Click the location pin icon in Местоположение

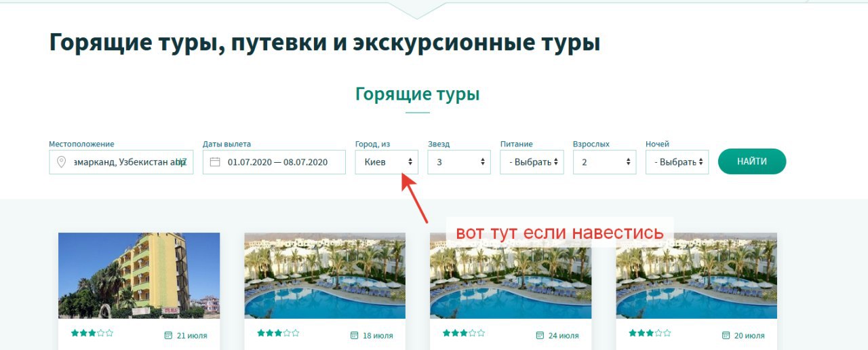(62, 161)
